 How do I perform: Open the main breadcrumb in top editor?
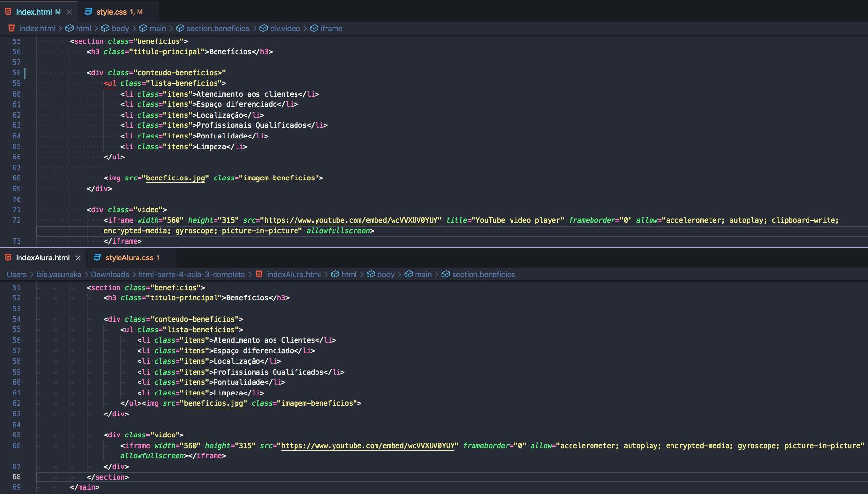tap(158, 28)
